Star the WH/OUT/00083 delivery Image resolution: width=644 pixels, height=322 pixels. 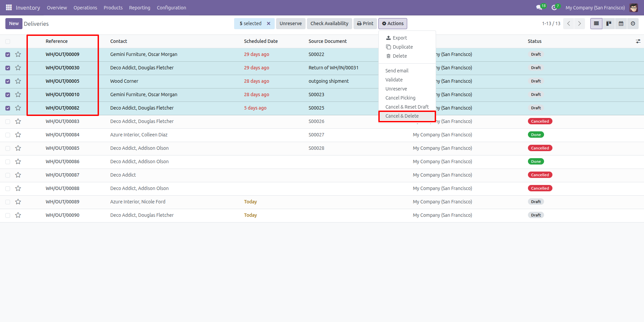pos(18,121)
